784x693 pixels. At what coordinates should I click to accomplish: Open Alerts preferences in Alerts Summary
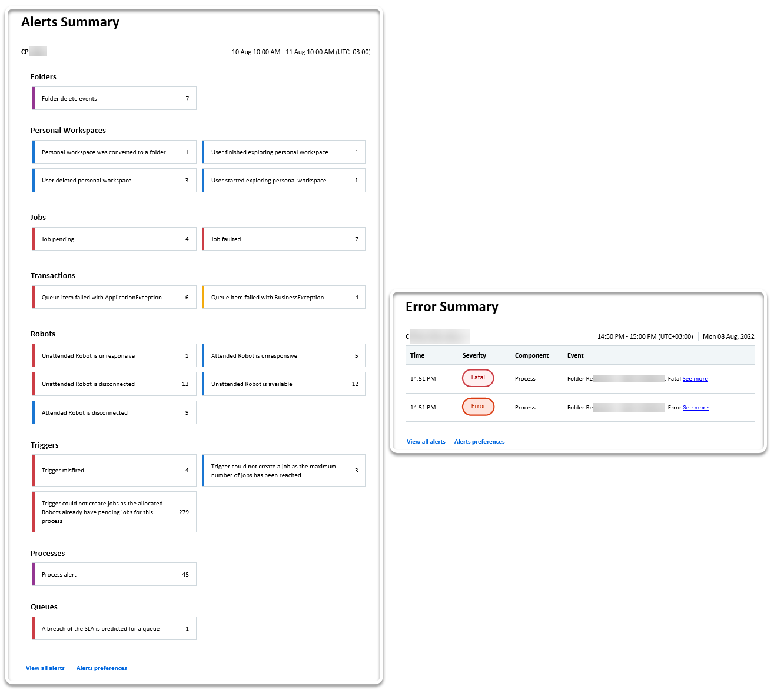[x=101, y=668]
